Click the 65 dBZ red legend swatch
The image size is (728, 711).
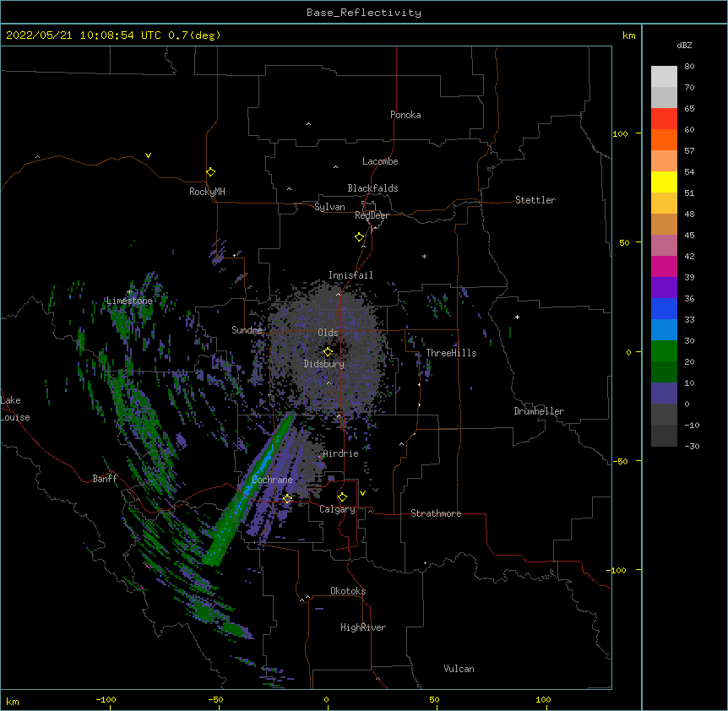tap(664, 118)
